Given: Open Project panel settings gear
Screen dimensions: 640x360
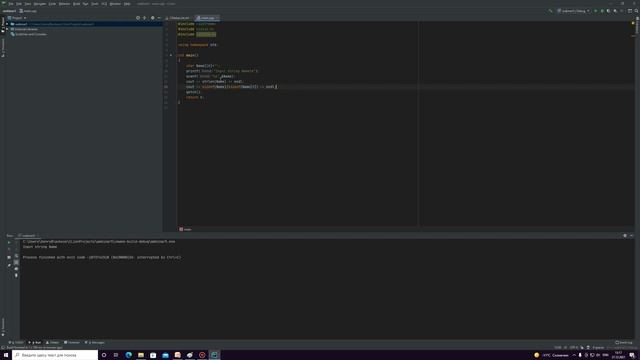Looking at the screenshot, I should tap(153, 18).
